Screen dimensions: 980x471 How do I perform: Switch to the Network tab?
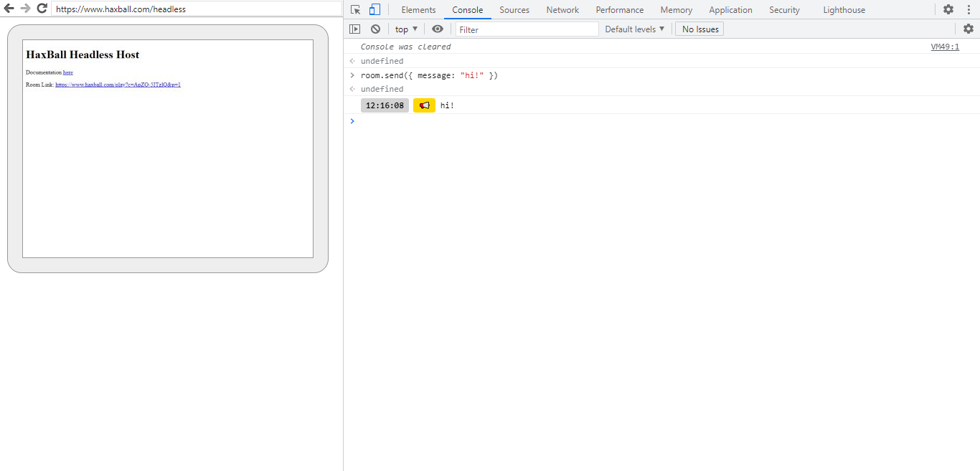[x=562, y=9]
